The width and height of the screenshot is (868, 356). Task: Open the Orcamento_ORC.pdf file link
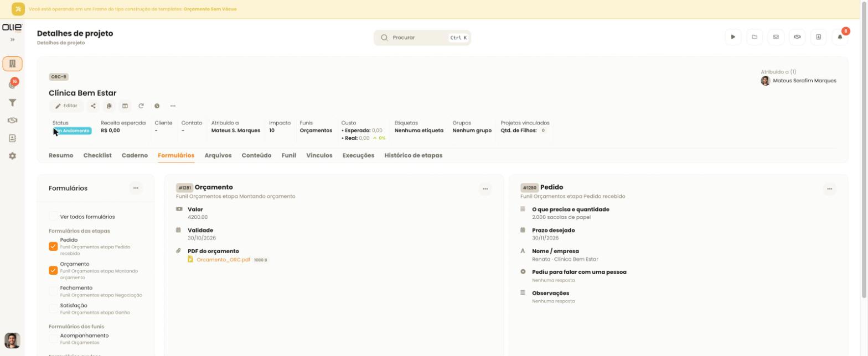pos(224,260)
